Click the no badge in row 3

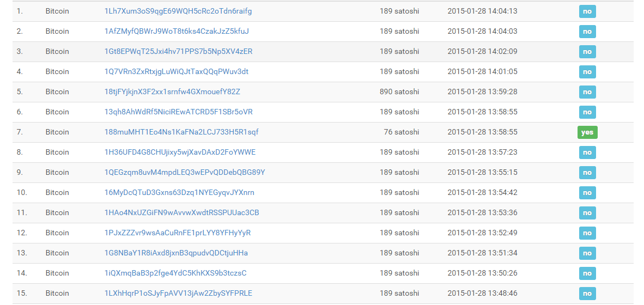[x=587, y=52]
